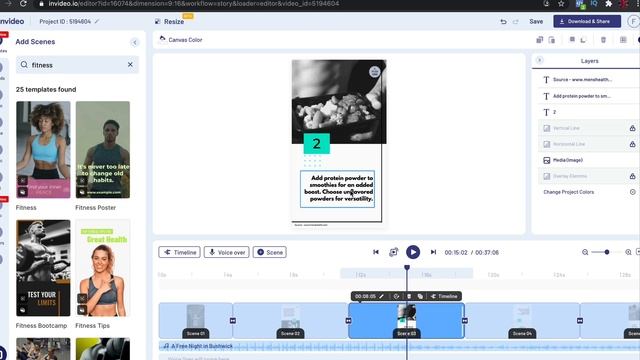Skip to the next scene
This screenshot has height=360, width=640.
[x=433, y=252]
